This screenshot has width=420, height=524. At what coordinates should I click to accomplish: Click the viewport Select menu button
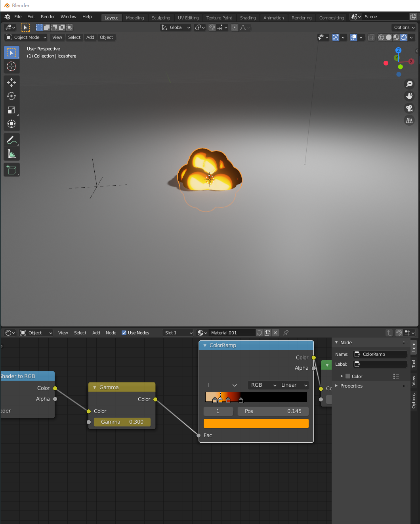click(x=74, y=37)
